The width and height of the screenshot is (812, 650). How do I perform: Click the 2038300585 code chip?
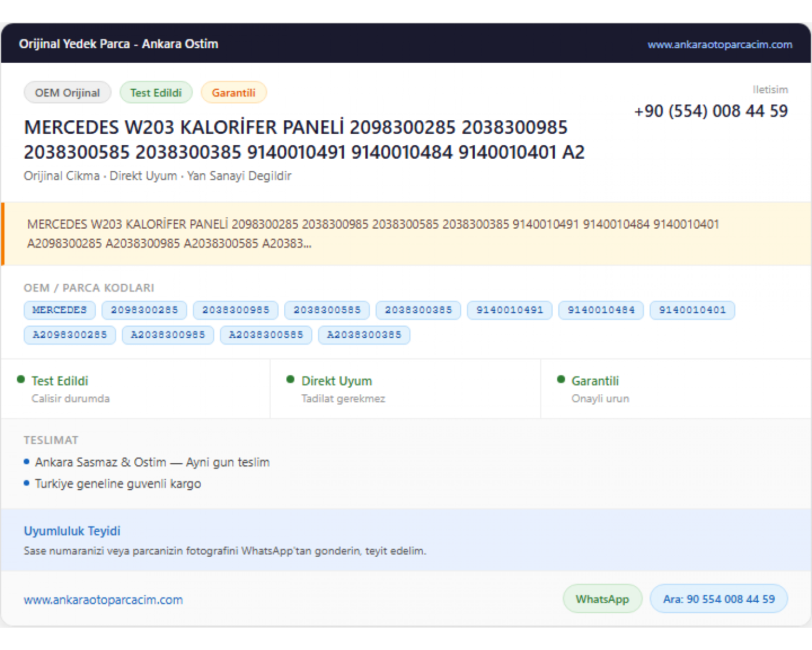click(x=327, y=310)
